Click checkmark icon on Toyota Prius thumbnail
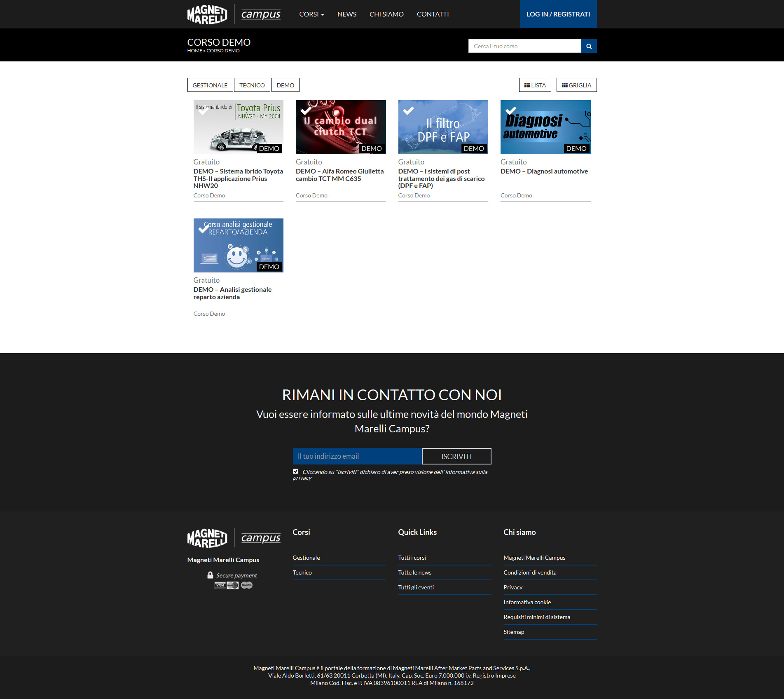This screenshot has height=699, width=784. pos(204,110)
